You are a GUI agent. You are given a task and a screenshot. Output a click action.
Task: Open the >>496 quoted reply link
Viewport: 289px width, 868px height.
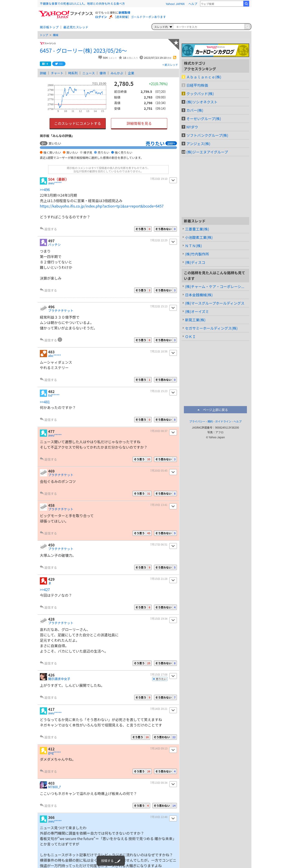pyautogui.click(x=45, y=190)
